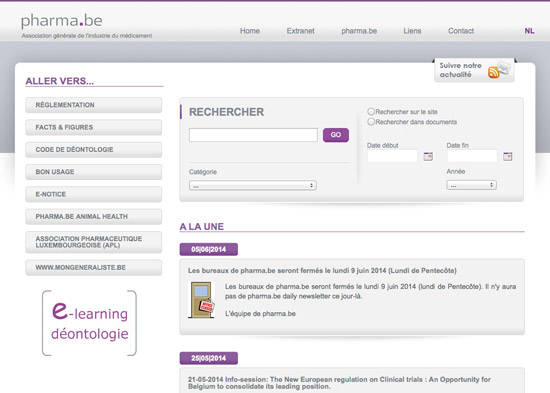Open the Liens menu item
Image resolution: width=550 pixels, height=393 pixels.
(412, 31)
